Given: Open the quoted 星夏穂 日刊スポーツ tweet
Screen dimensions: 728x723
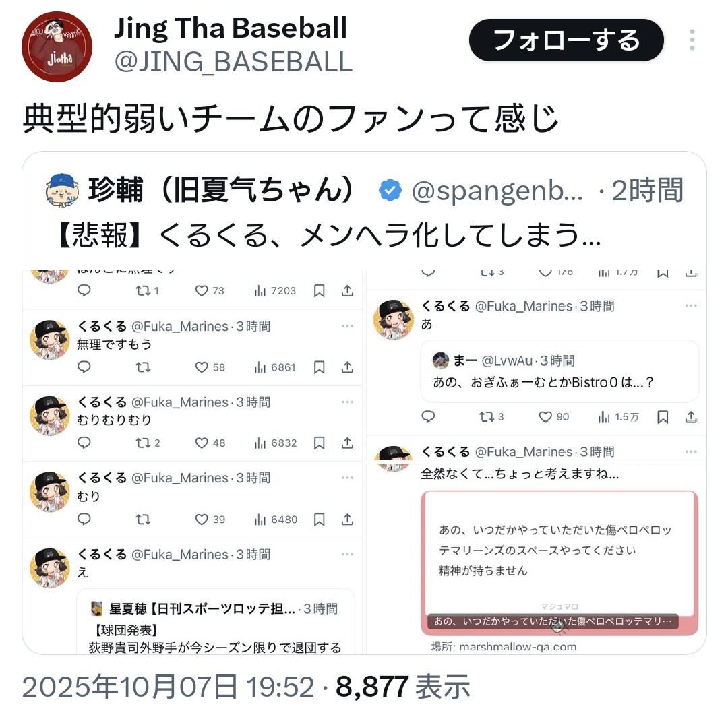Looking at the screenshot, I should 216,622.
